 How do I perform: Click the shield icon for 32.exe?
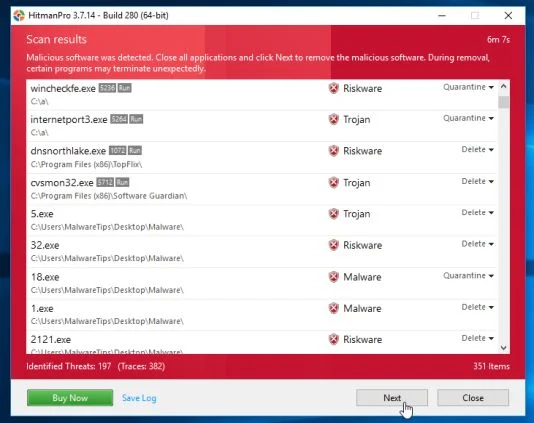point(333,245)
